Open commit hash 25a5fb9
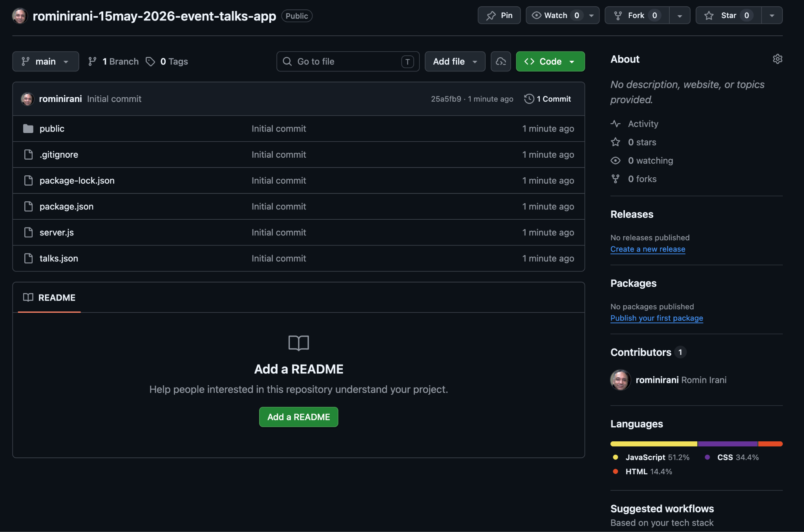The image size is (804, 532). [x=446, y=99]
